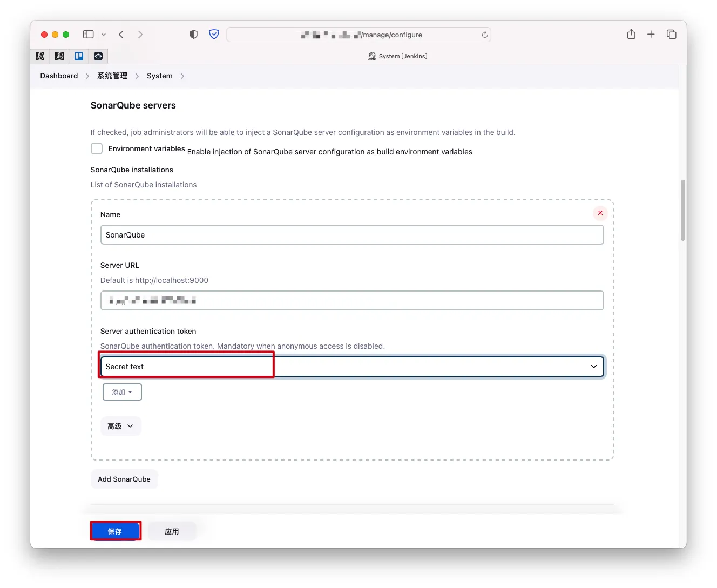Click the address bar with manage/configure
717x588 pixels.
coord(359,35)
